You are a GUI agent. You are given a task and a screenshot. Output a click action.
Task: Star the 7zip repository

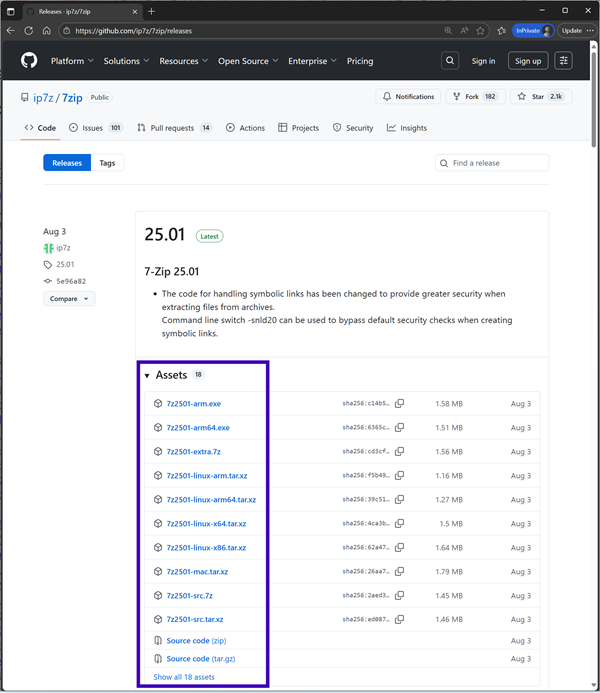click(x=541, y=96)
